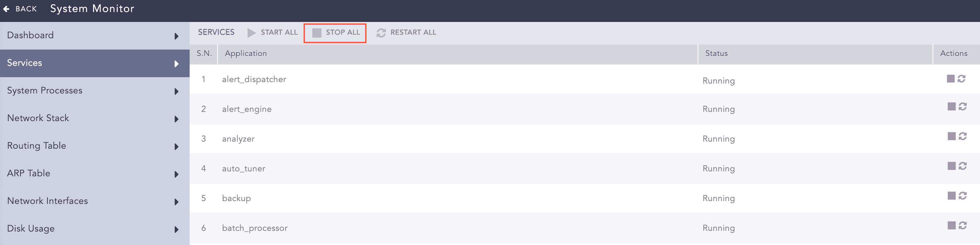980x245 pixels.
Task: Stop the alert_engine service
Action: pos(951,107)
